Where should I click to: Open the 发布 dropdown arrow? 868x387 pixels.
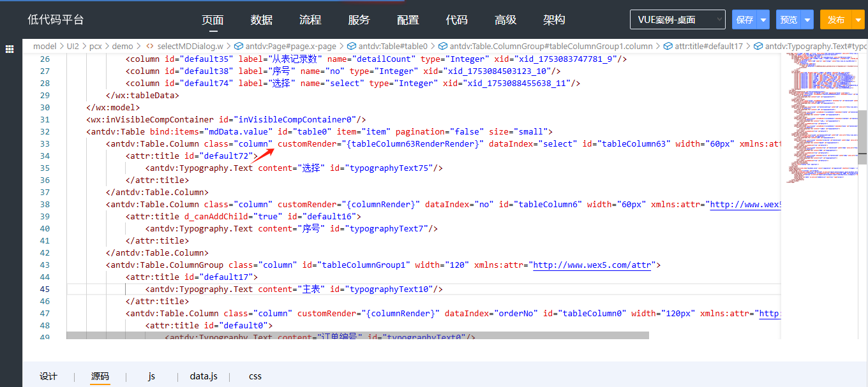click(x=858, y=20)
